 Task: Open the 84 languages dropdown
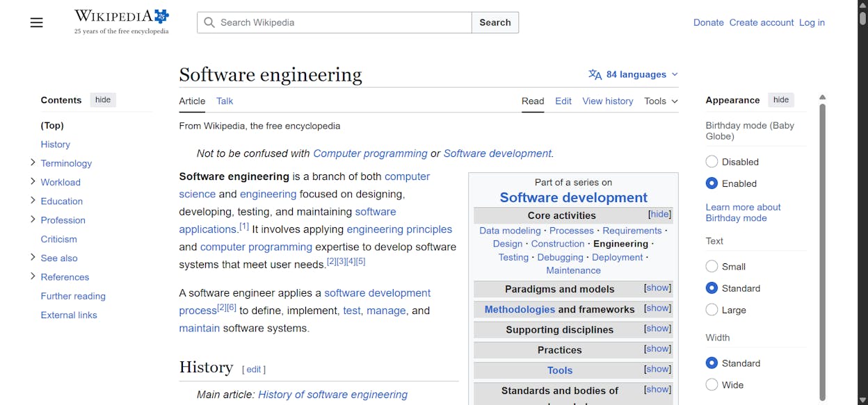pyautogui.click(x=634, y=74)
